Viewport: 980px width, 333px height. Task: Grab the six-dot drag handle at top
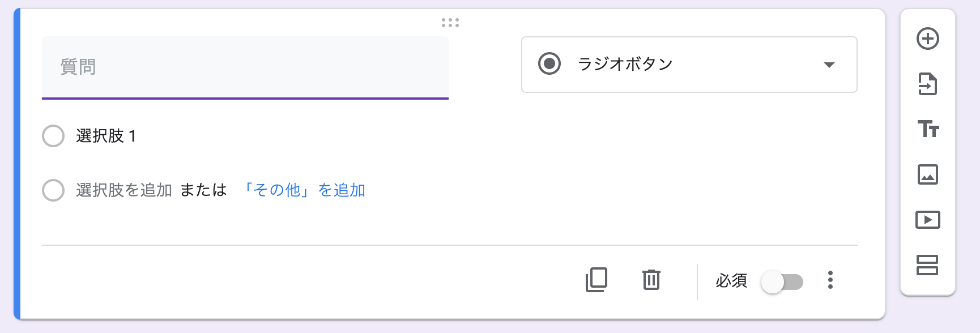(x=450, y=23)
